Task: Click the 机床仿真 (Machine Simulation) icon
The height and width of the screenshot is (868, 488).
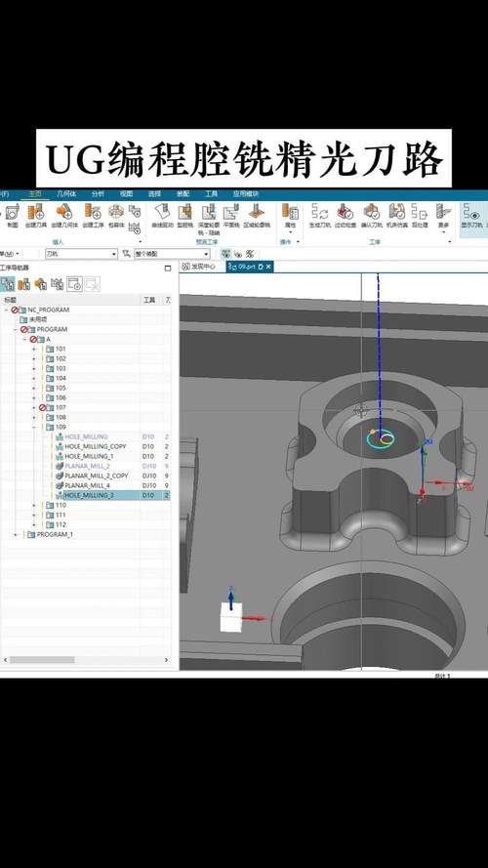Action: tap(396, 212)
